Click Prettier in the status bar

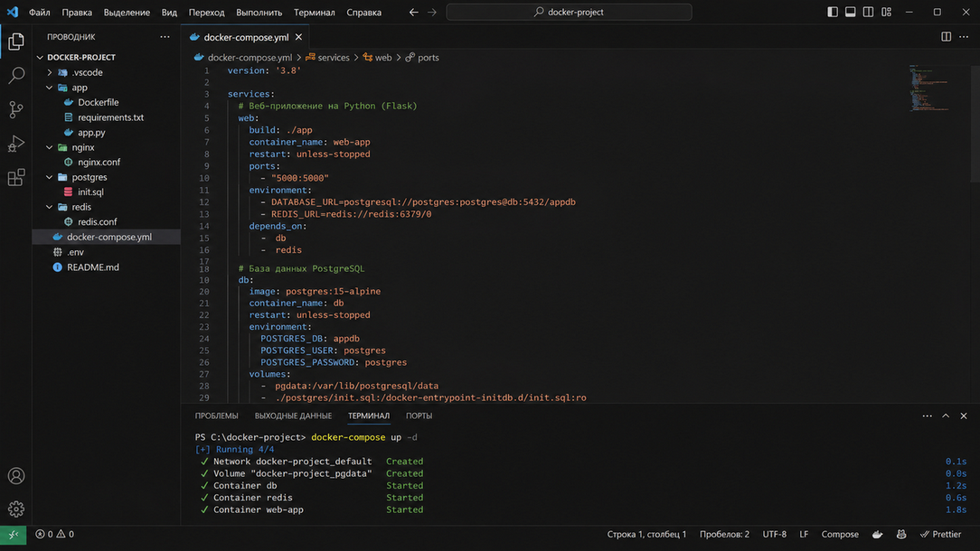point(940,535)
